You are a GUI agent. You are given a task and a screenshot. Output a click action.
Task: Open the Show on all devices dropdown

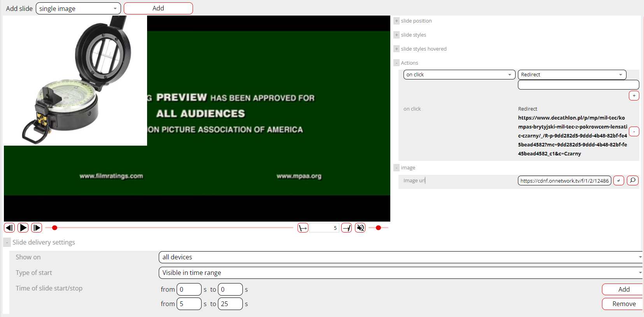tap(400, 257)
